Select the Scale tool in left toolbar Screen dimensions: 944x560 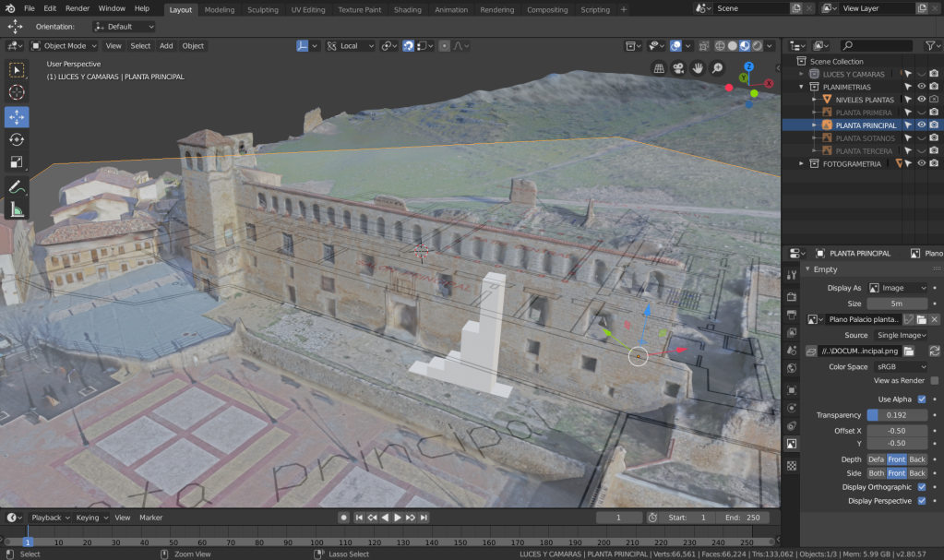pyautogui.click(x=17, y=162)
